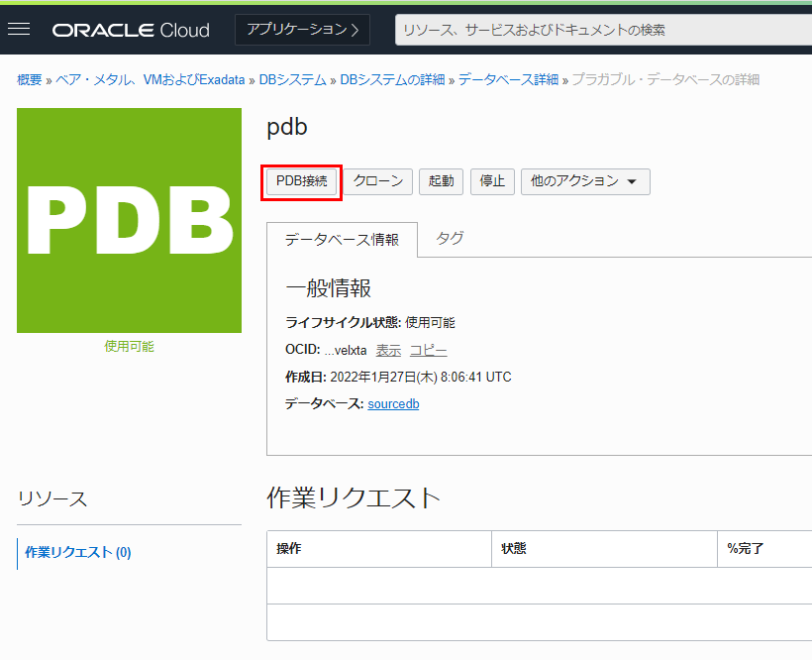This screenshot has width=812, height=660.
Task: Select 作業リクエスト (0) in resources list
Action: (x=78, y=553)
